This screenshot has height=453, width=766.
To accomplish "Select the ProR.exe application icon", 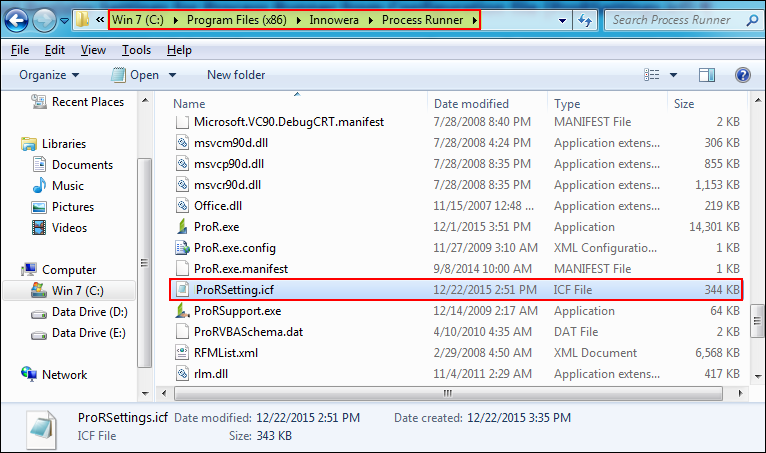I will pos(182,227).
